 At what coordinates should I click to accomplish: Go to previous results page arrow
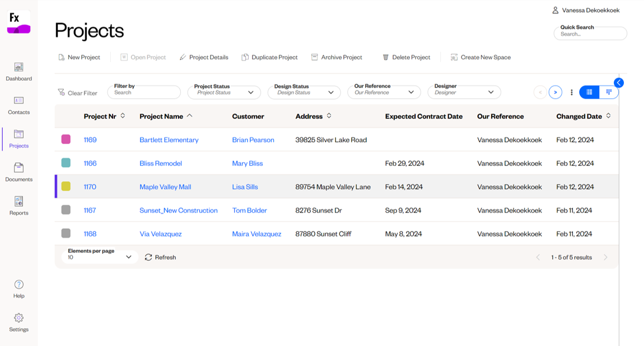(538, 257)
